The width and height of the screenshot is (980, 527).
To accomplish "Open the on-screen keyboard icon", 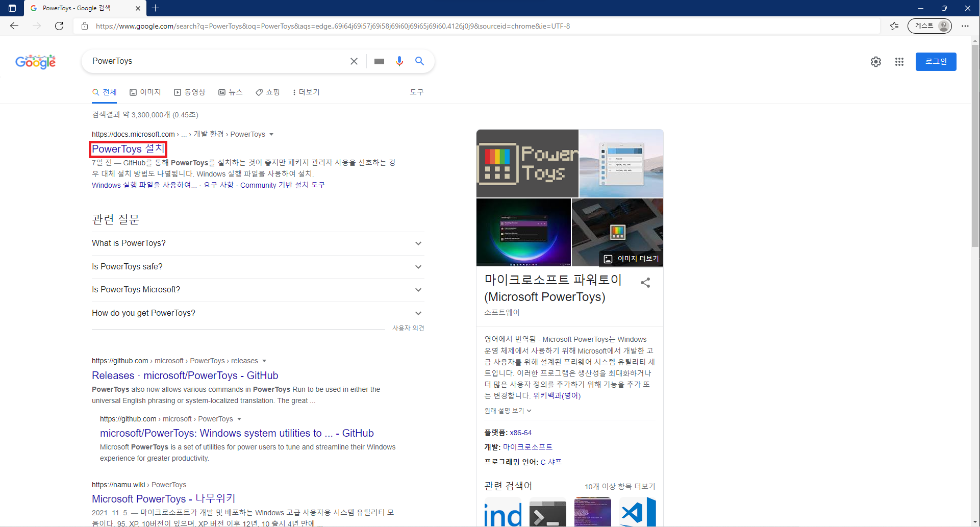I will (x=379, y=61).
